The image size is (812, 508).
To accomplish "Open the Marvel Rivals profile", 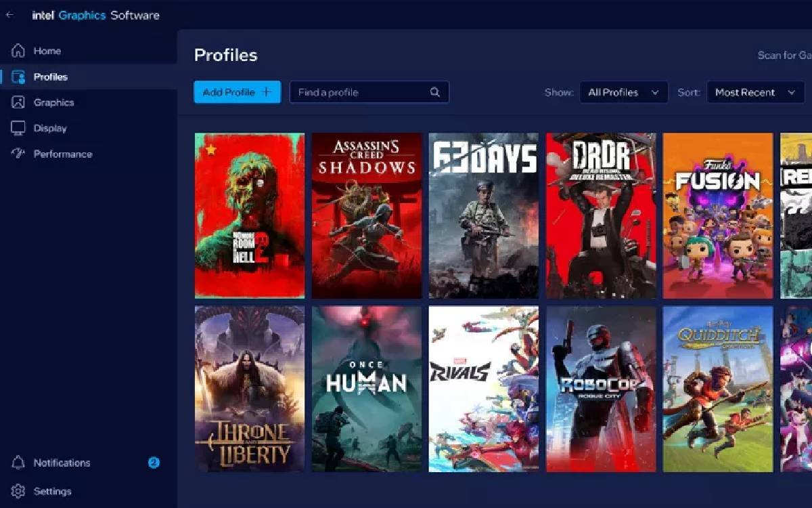I will [x=484, y=389].
